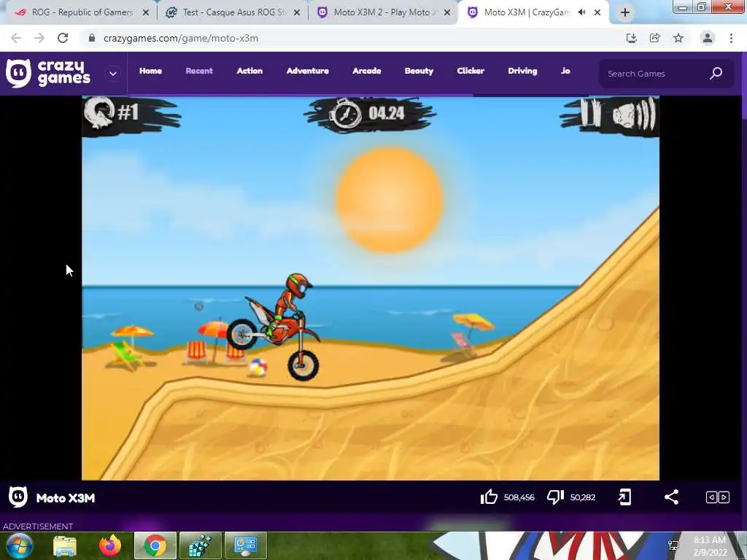Open the Action games category

point(249,71)
